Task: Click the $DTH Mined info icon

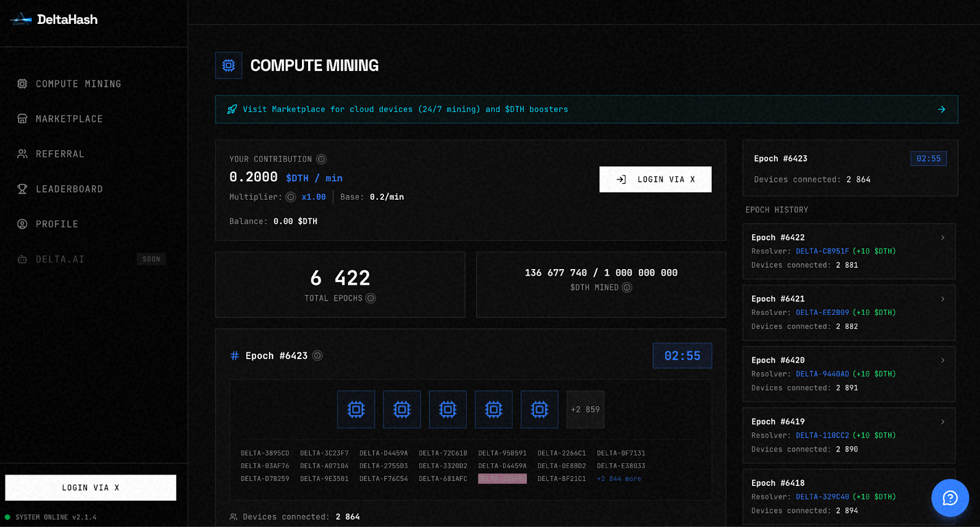Action: (627, 287)
